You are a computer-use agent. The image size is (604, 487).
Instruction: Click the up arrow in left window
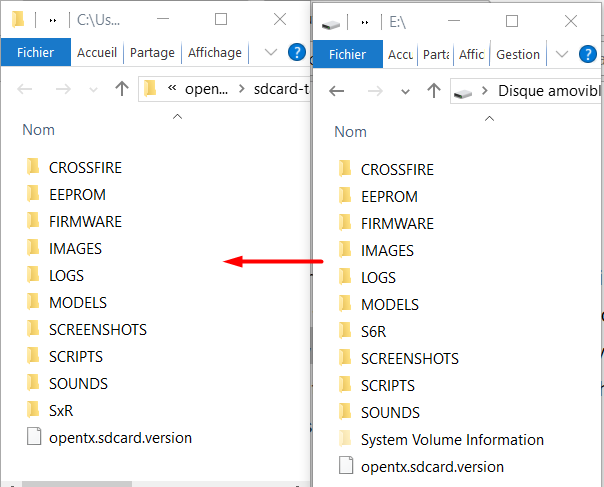pos(122,89)
